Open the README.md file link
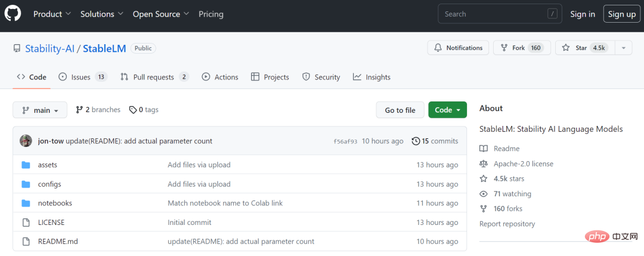The image size is (644, 256). click(58, 242)
